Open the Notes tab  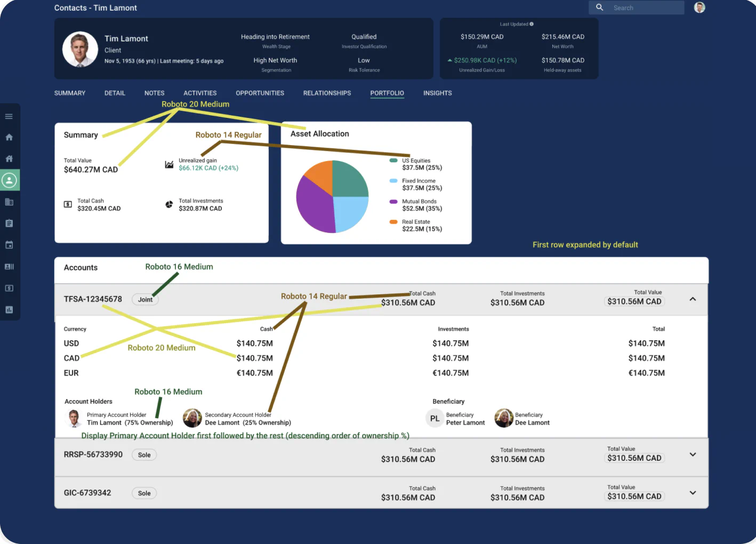click(x=154, y=93)
